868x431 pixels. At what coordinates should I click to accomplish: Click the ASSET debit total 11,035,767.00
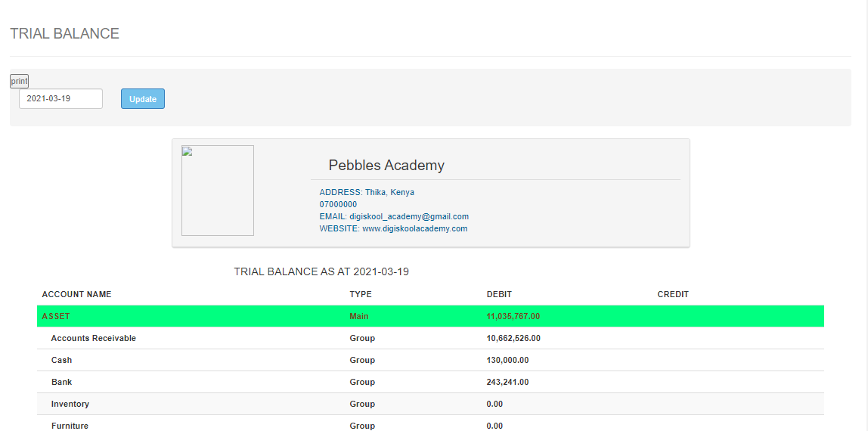(x=513, y=316)
